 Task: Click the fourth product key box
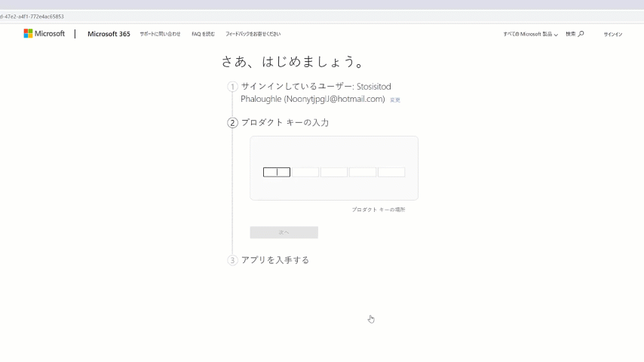click(363, 172)
